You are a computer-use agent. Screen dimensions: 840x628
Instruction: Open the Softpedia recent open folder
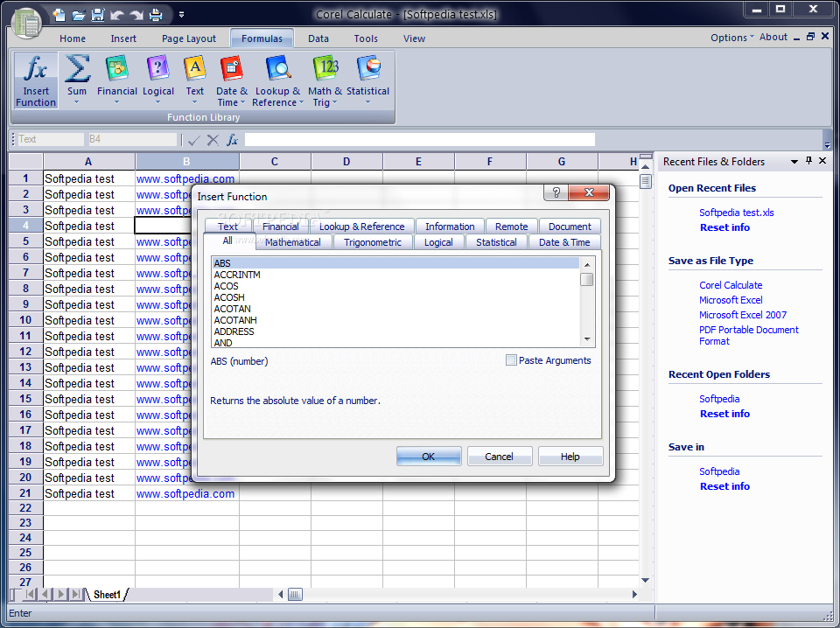(x=719, y=399)
